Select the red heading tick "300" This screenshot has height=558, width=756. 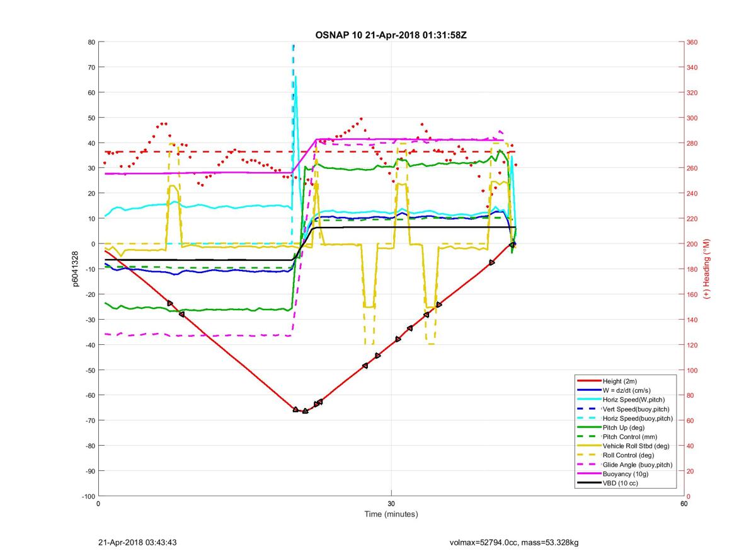pos(692,118)
